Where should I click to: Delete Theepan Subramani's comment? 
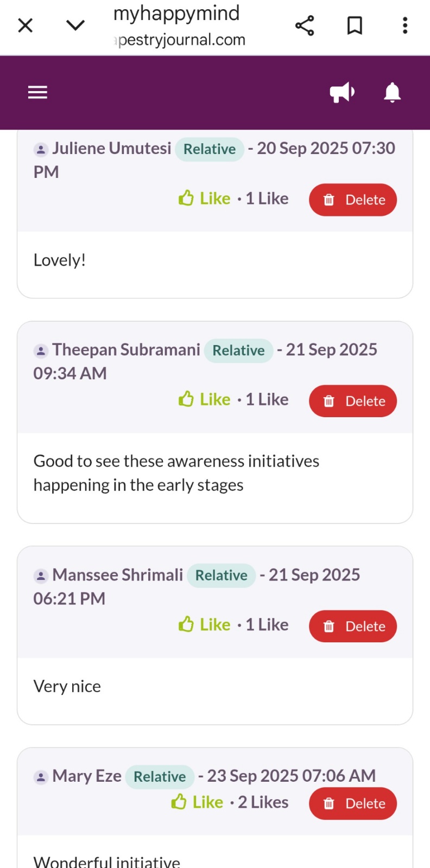coord(353,401)
